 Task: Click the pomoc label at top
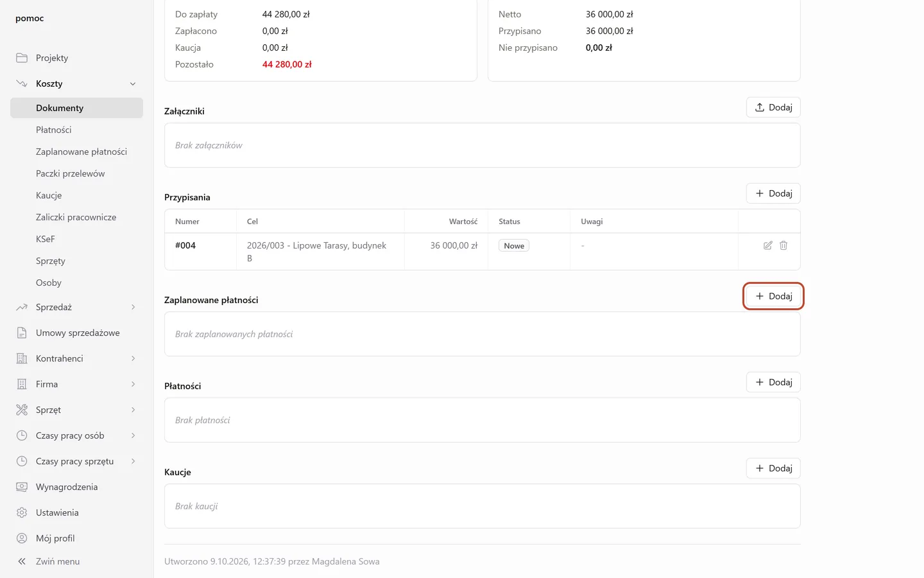[x=30, y=19]
